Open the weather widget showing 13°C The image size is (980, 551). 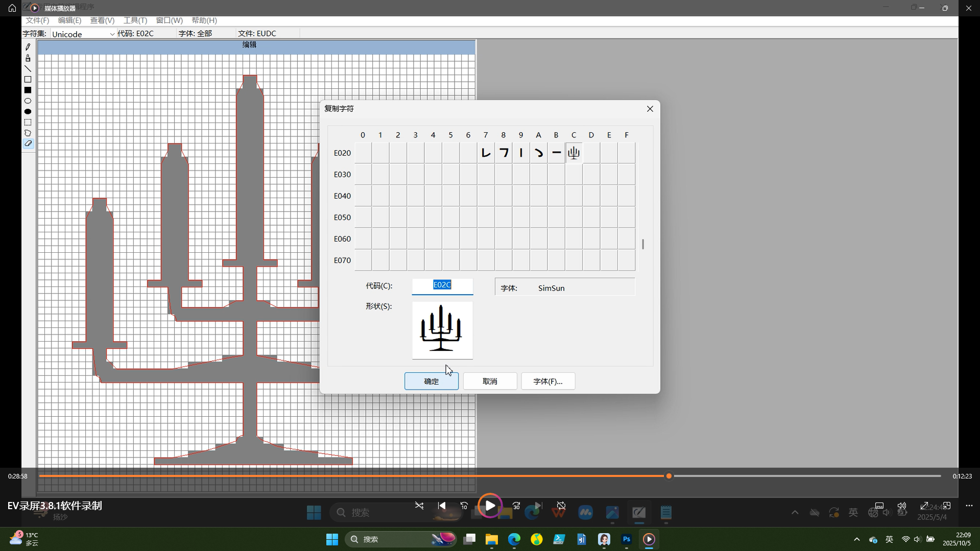tap(25, 539)
